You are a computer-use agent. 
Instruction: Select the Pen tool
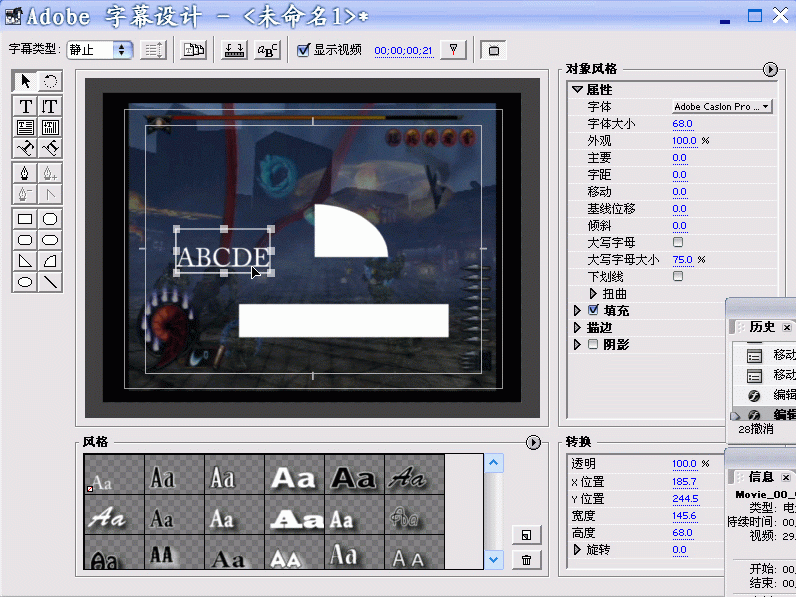[x=25, y=174]
